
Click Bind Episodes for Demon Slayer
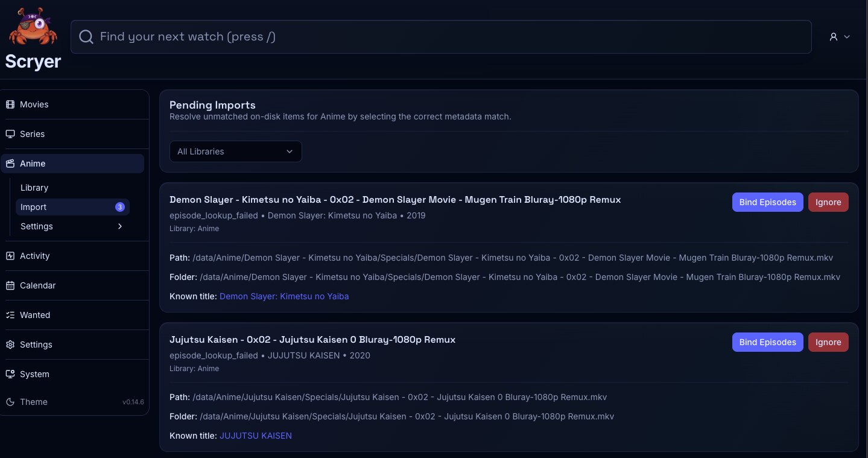tap(768, 202)
